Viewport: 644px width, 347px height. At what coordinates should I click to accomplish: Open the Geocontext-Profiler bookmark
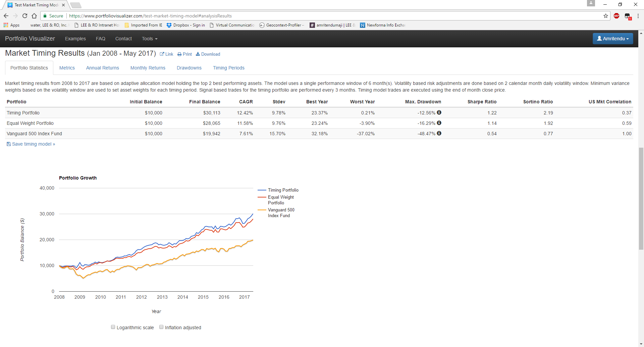pos(282,25)
